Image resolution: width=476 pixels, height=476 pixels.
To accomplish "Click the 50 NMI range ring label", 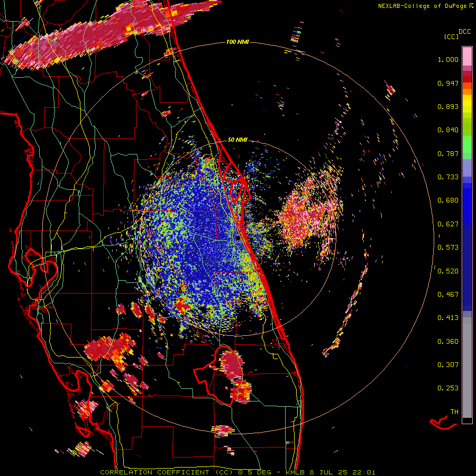I will [x=237, y=140].
